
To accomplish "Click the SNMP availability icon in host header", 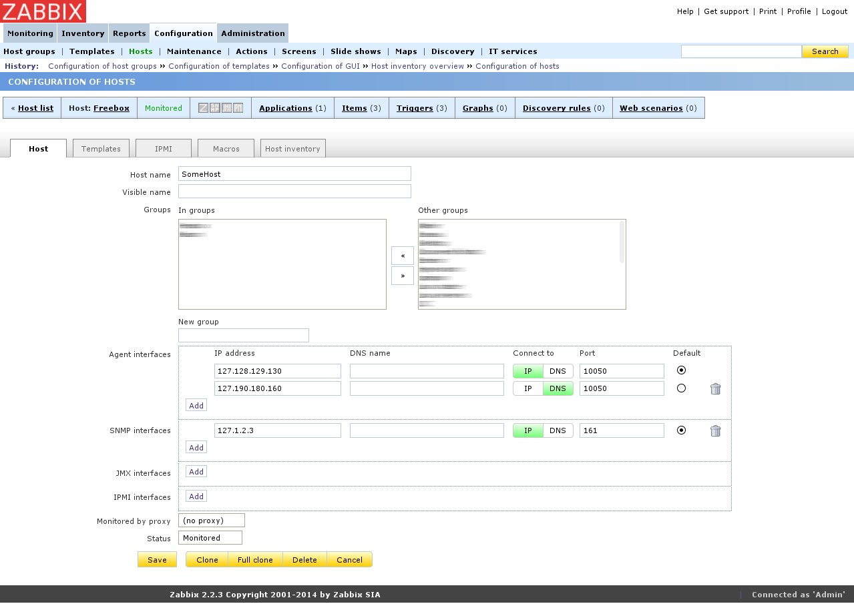I will tap(214, 107).
